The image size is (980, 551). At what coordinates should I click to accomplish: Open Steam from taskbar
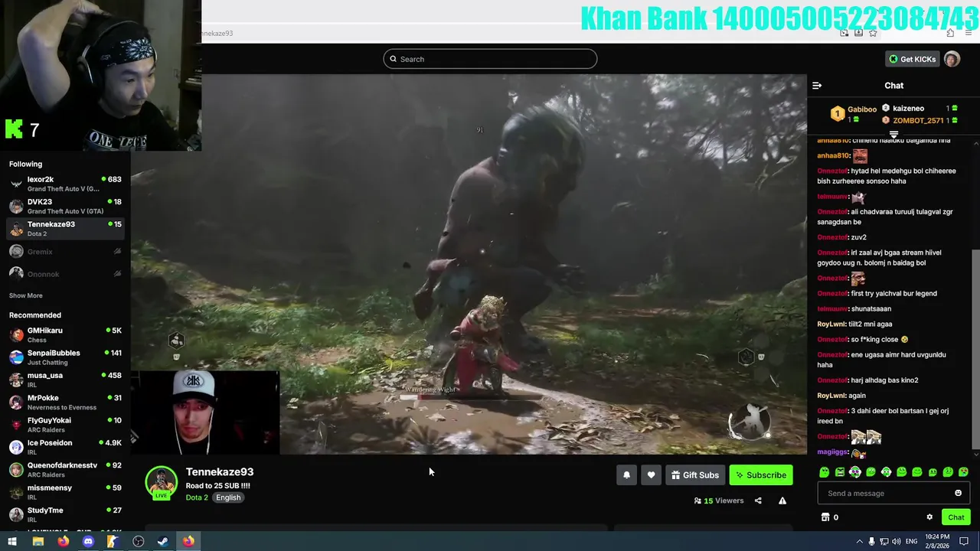[163, 541]
